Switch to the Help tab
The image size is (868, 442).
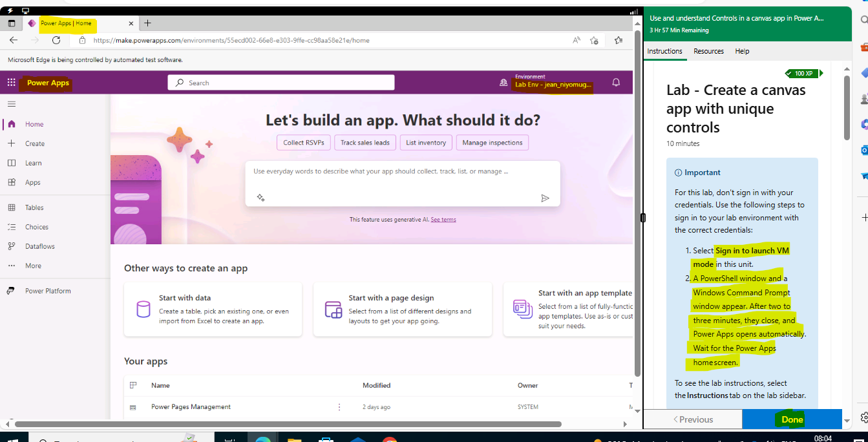click(742, 51)
